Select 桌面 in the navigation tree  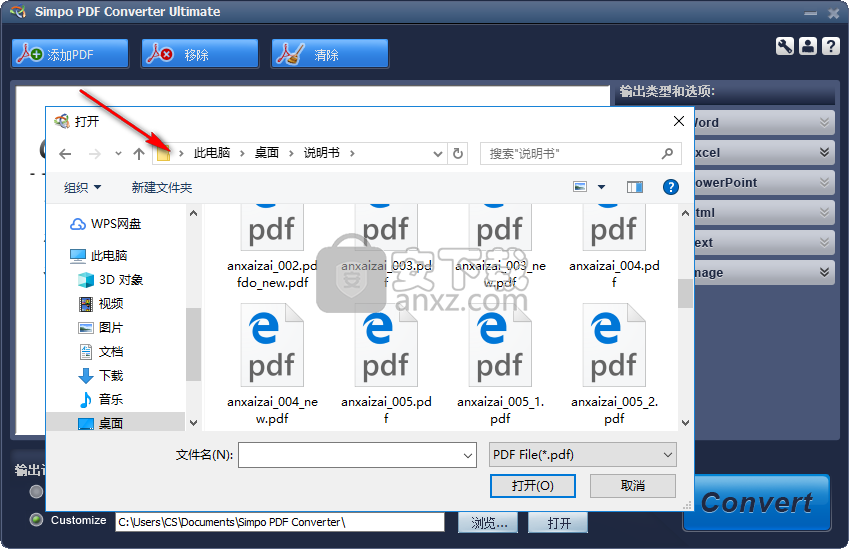(101, 423)
